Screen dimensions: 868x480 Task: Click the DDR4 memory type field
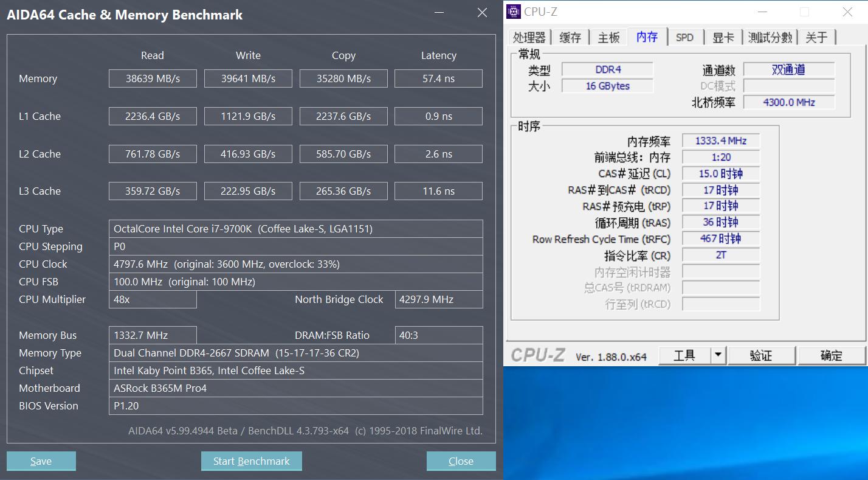(607, 69)
